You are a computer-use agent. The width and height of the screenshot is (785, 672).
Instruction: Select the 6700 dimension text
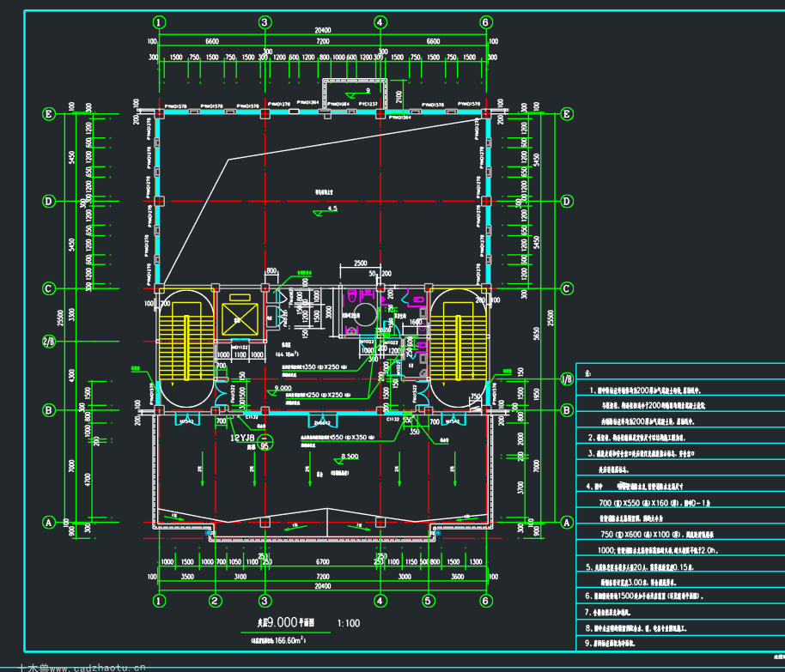[x=323, y=562]
